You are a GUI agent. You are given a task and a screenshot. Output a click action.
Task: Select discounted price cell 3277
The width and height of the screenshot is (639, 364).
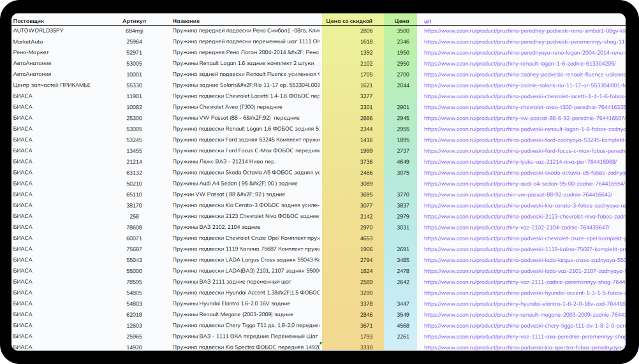tap(366, 96)
